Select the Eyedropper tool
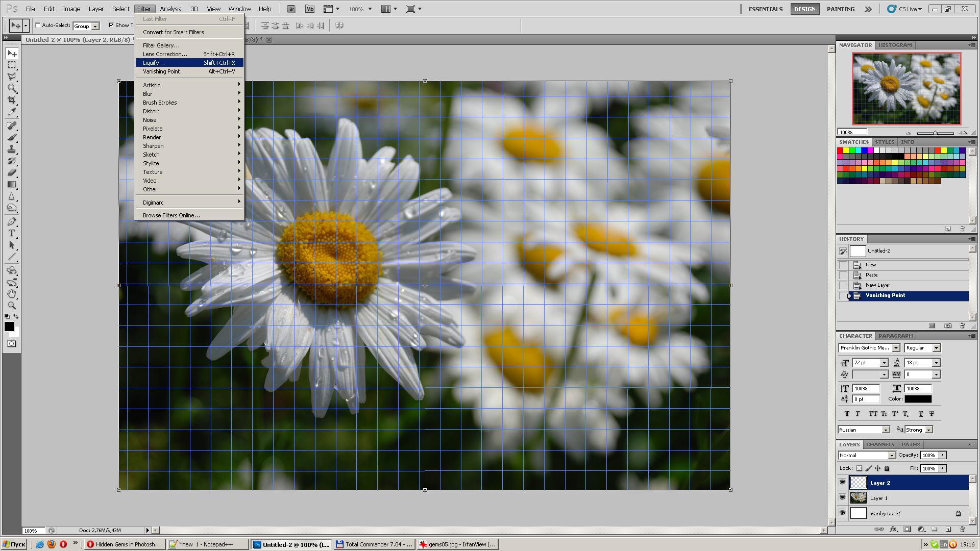 tap(12, 112)
